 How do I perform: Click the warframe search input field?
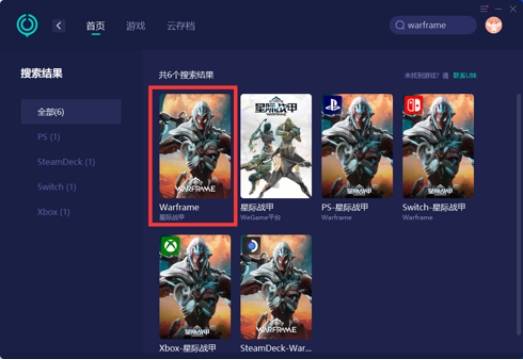point(433,25)
